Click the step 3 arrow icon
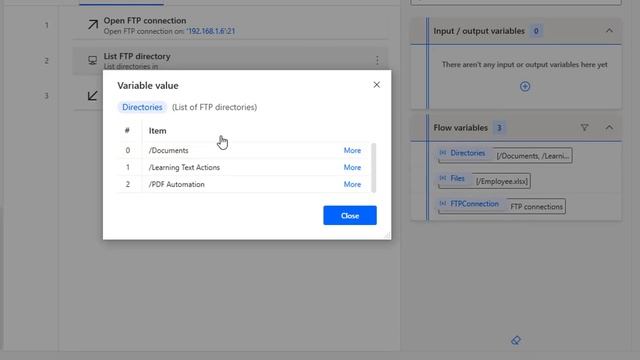Viewport: 640px width, 360px height. [x=93, y=96]
